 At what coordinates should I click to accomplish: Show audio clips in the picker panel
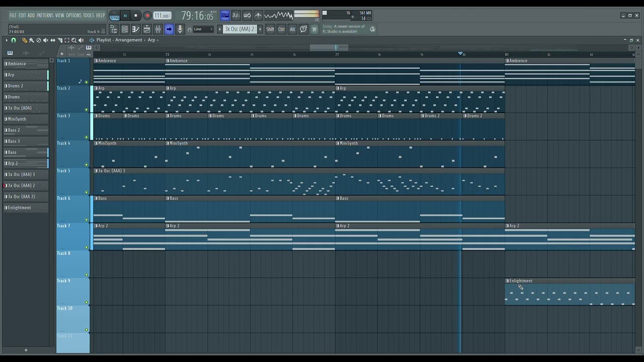pos(26,53)
